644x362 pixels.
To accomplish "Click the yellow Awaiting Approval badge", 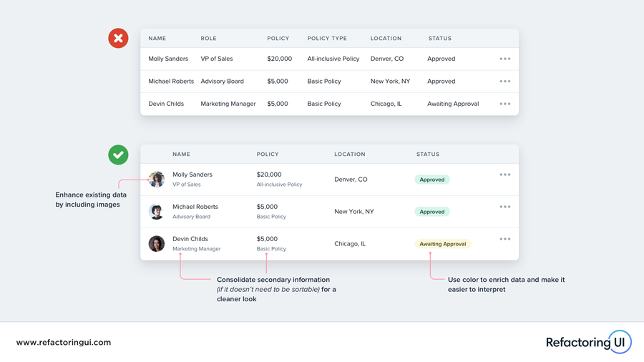I will pos(443,244).
